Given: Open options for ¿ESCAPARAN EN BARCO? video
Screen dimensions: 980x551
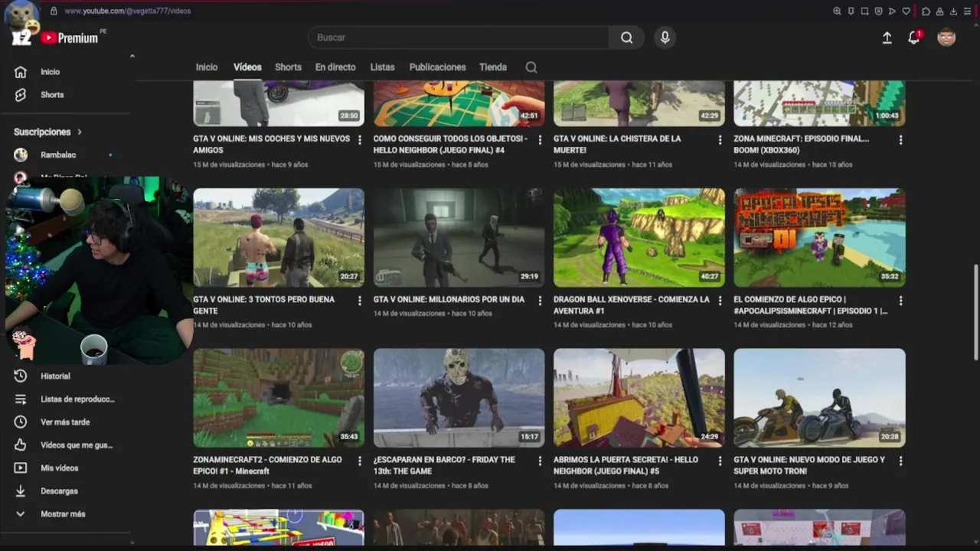Looking at the screenshot, I should (x=540, y=461).
